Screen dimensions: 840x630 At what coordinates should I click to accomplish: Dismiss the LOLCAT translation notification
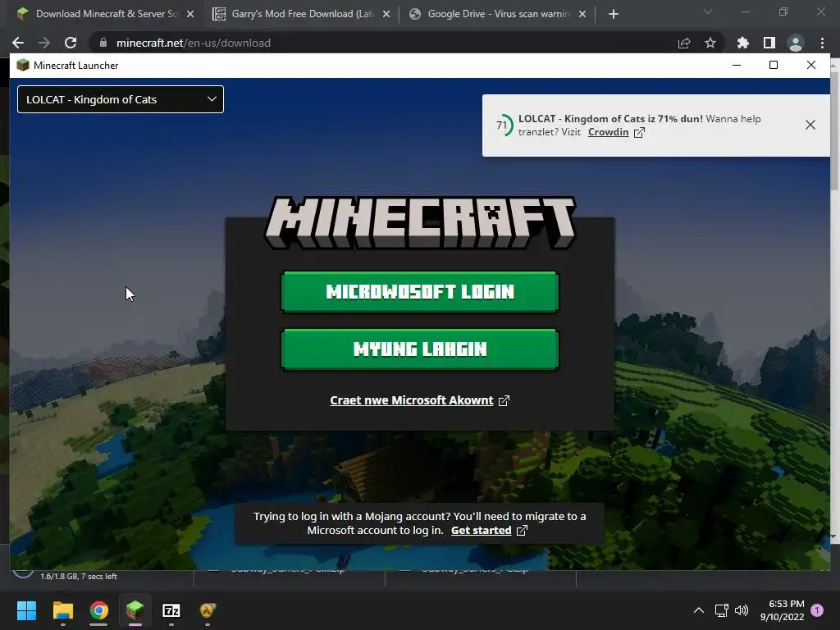pos(810,125)
